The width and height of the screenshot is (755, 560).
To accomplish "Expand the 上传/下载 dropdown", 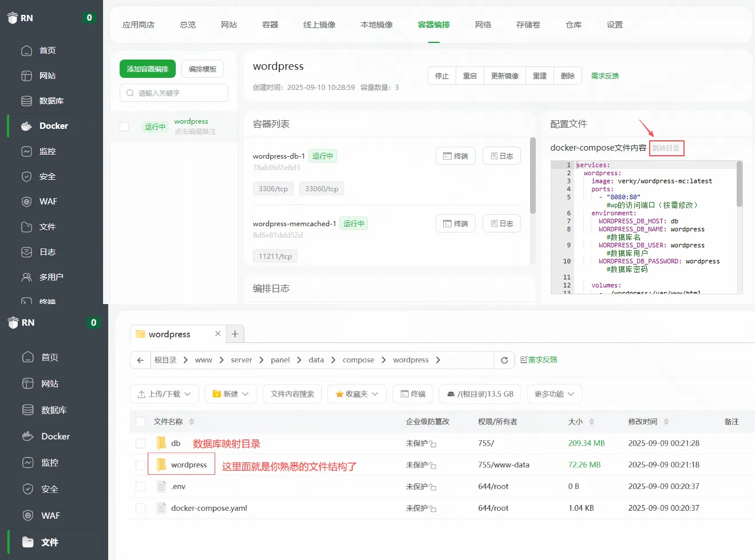I will tap(164, 394).
